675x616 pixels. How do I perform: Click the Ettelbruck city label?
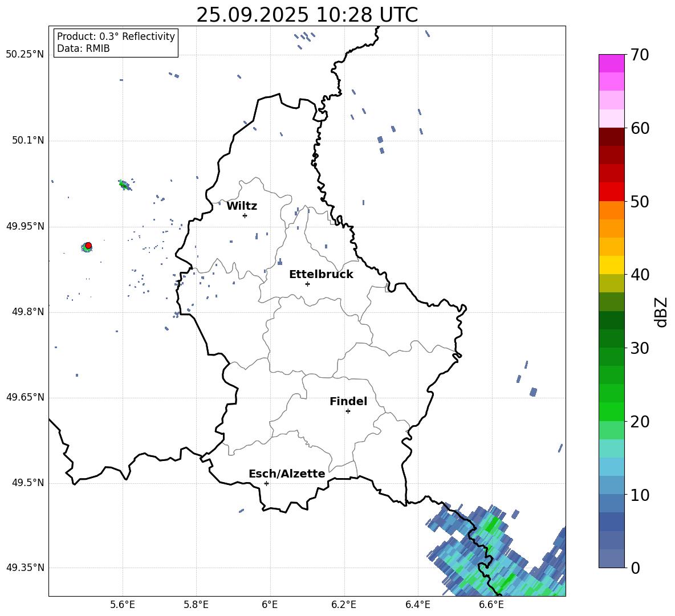coord(321,275)
